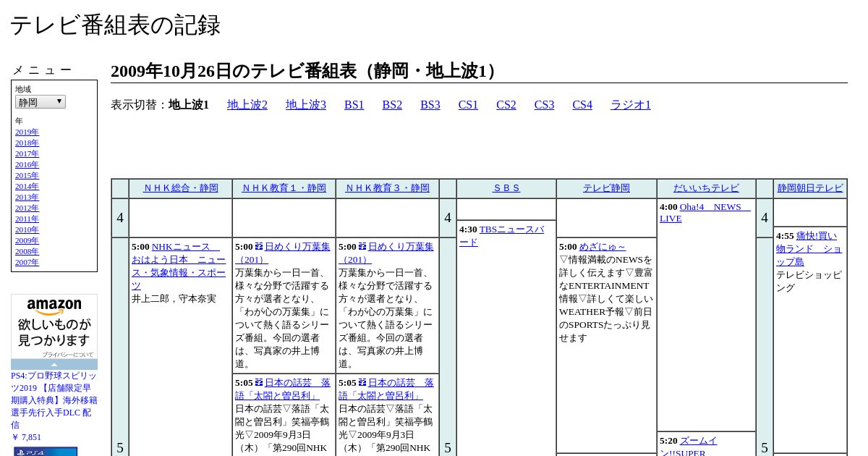Click the bilingual icon beside 日本の話芸 in ＮＨＫ教育３

362,383
